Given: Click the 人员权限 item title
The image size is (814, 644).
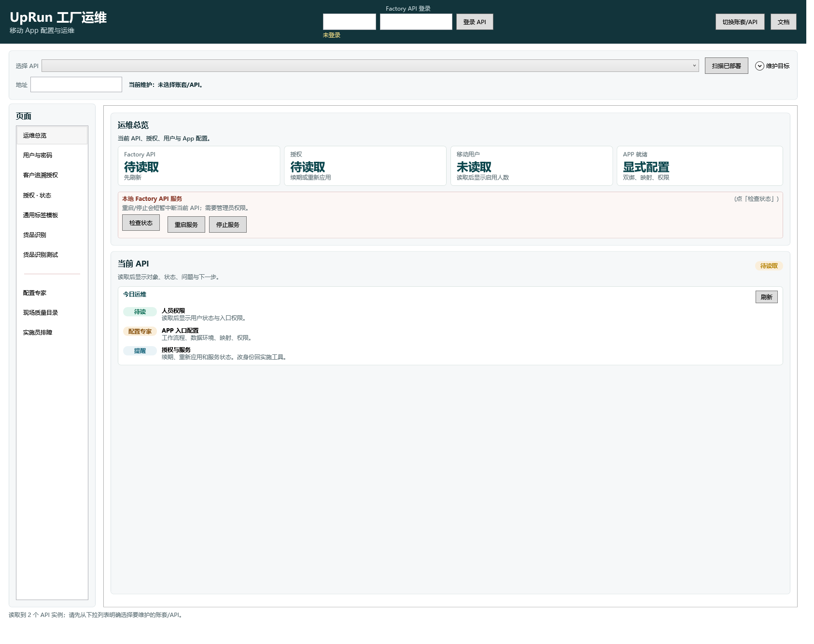Looking at the screenshot, I should pyautogui.click(x=173, y=310).
